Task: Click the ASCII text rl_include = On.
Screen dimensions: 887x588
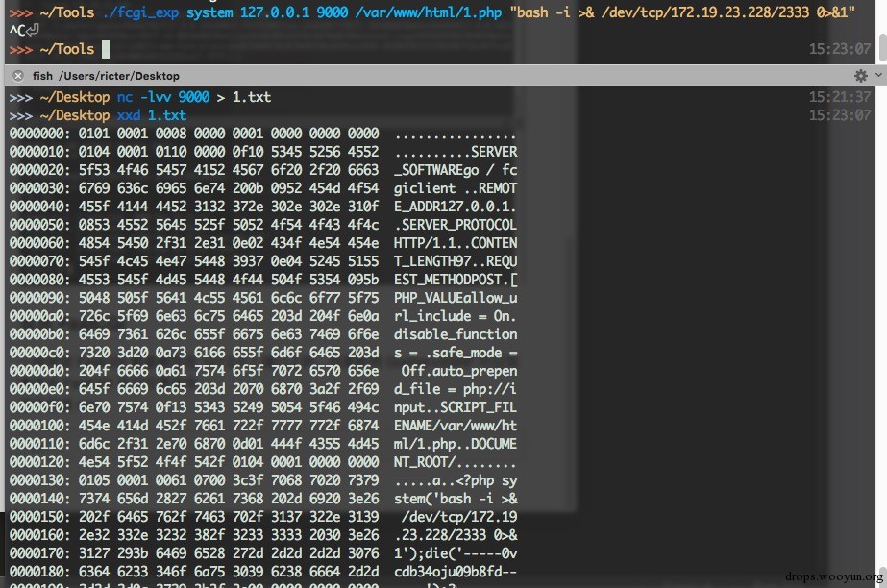Action: coord(456,316)
